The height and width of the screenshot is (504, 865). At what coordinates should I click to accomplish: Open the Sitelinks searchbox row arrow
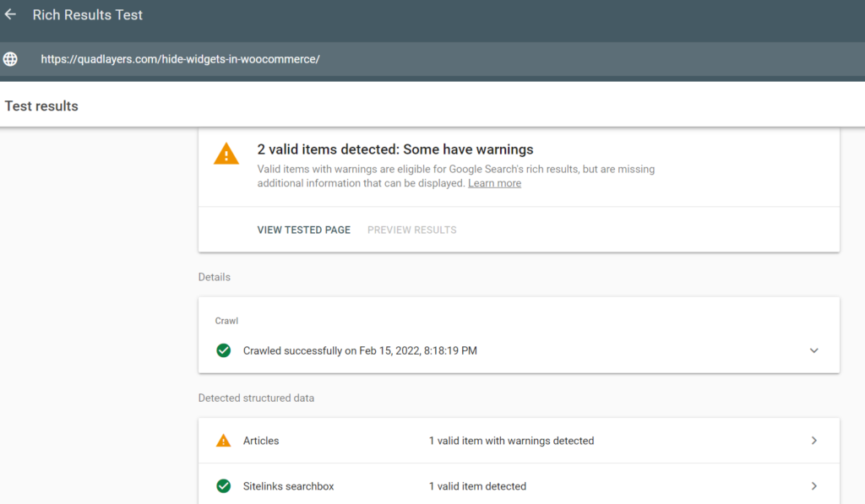click(813, 486)
